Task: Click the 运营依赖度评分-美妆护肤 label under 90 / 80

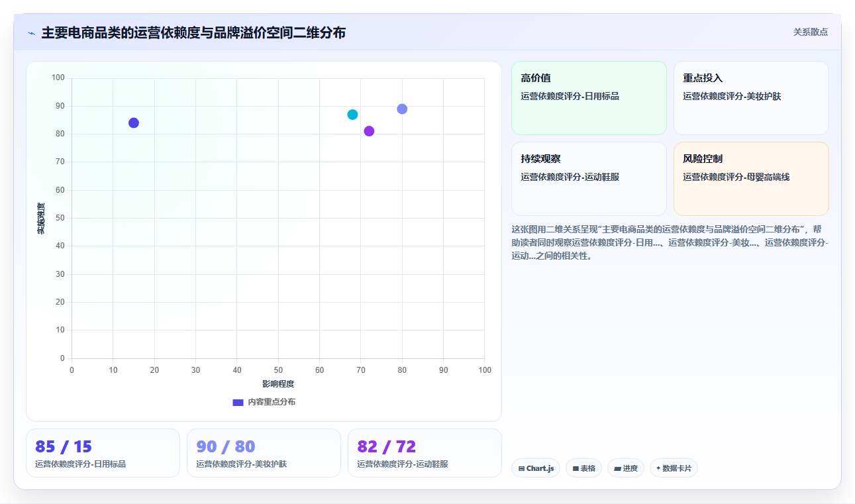Action: click(x=242, y=464)
